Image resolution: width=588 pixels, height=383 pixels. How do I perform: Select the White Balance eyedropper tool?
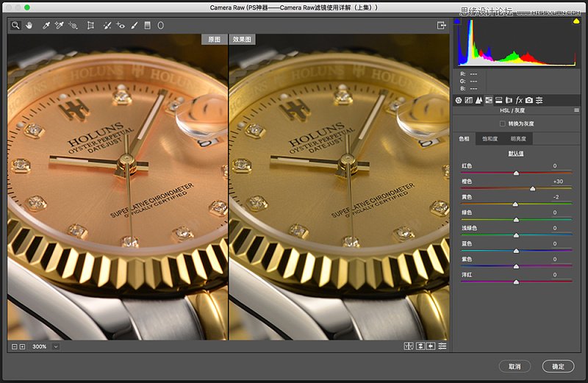[x=46, y=26]
